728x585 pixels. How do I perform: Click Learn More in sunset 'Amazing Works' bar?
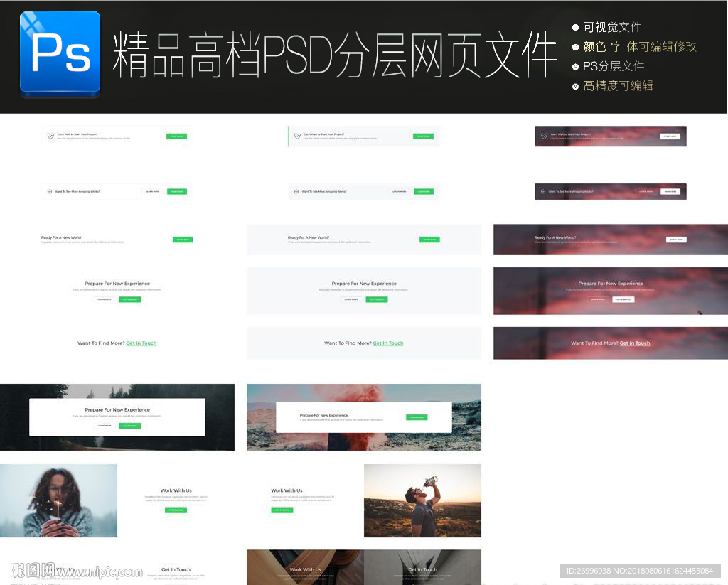646,191
